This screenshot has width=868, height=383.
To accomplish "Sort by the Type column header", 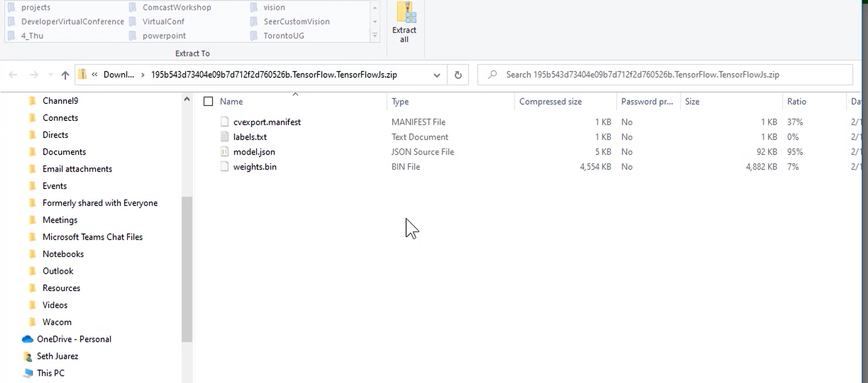I will pyautogui.click(x=400, y=101).
